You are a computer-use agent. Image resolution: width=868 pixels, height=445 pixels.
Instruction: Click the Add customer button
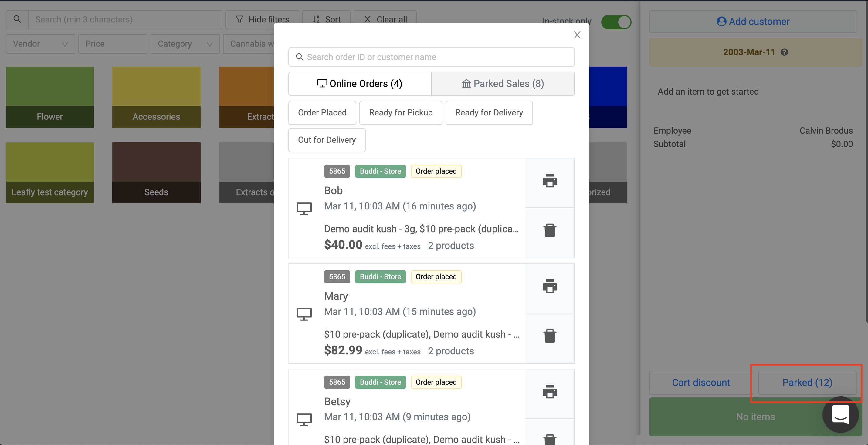coord(753,22)
